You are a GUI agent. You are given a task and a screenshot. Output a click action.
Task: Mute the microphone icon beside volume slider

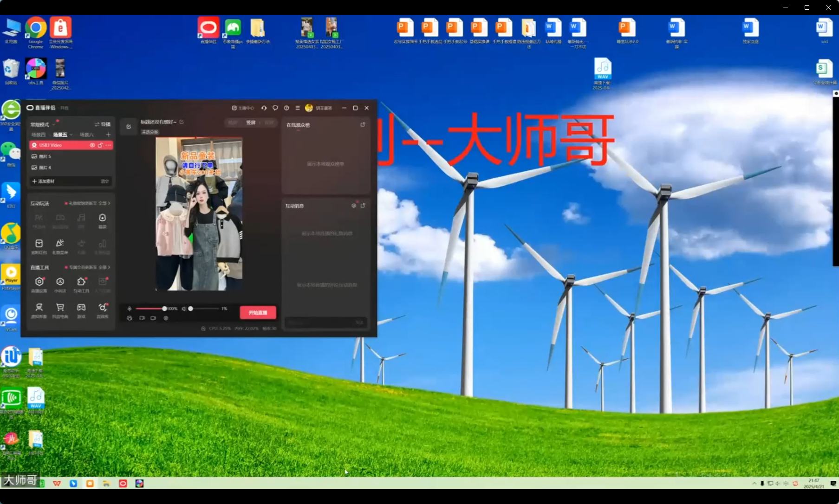[130, 309]
